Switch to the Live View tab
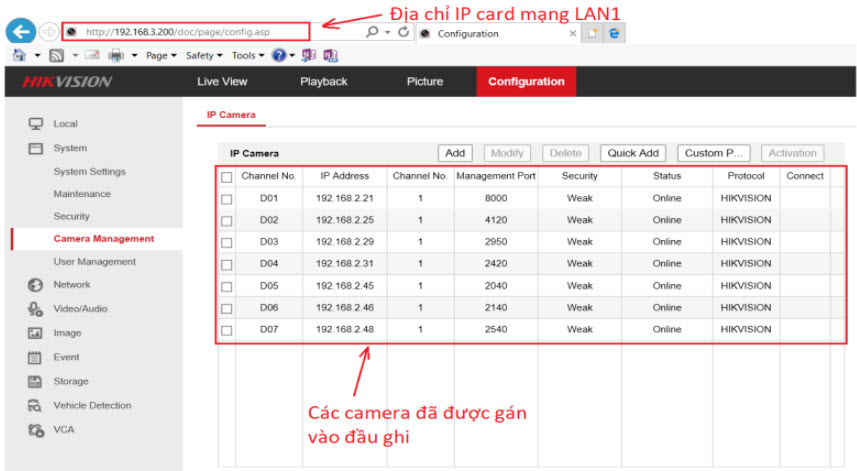This screenshot has height=471, width=857. [x=222, y=82]
